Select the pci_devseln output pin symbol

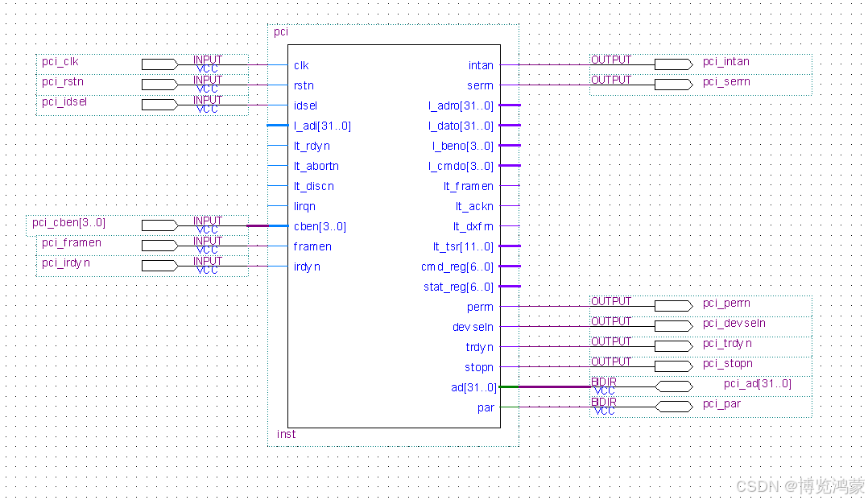(x=674, y=326)
